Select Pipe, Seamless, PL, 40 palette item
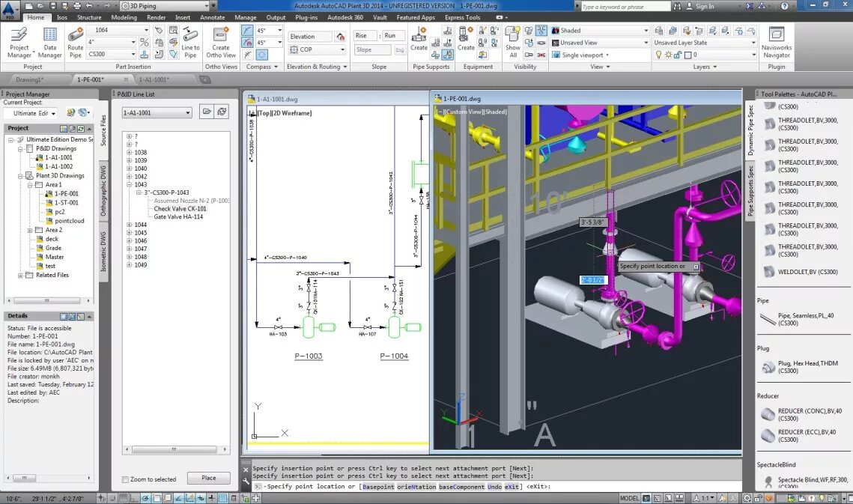This screenshot has height=504, width=853. 797,320
